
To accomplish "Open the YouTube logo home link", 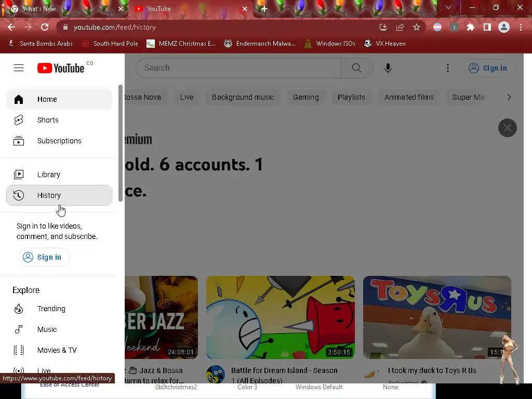I will click(61, 68).
